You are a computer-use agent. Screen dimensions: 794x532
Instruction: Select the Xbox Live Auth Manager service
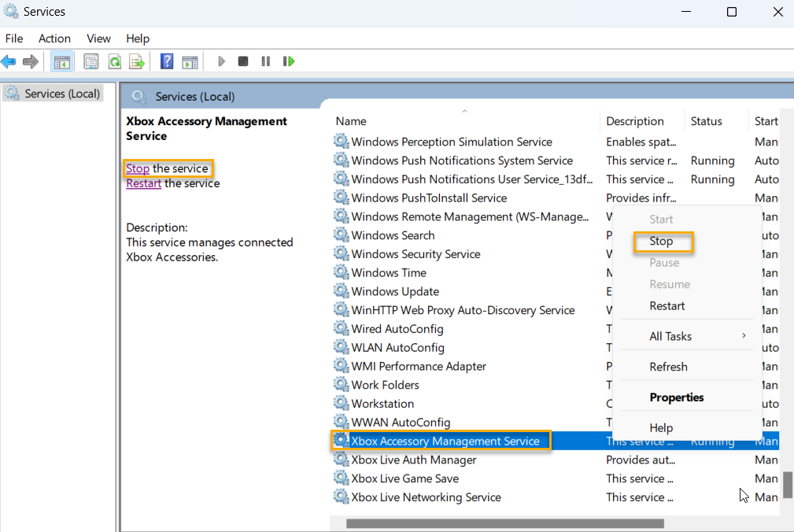point(414,460)
